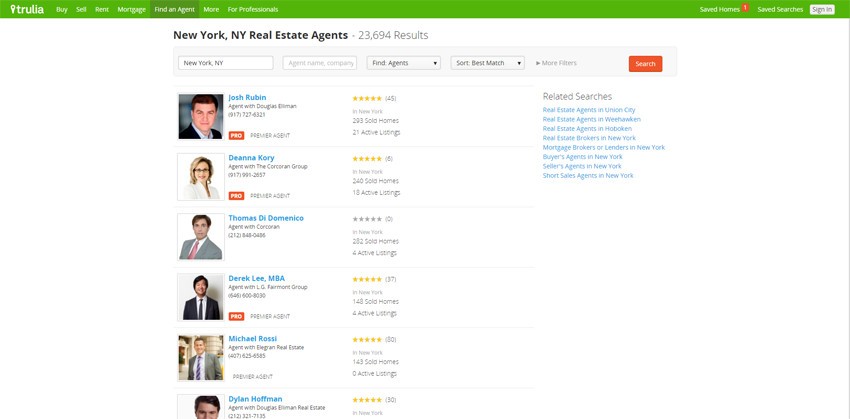Click Deanna Kory's phone (917) 991-2657
The height and width of the screenshot is (419, 850).
click(x=247, y=175)
